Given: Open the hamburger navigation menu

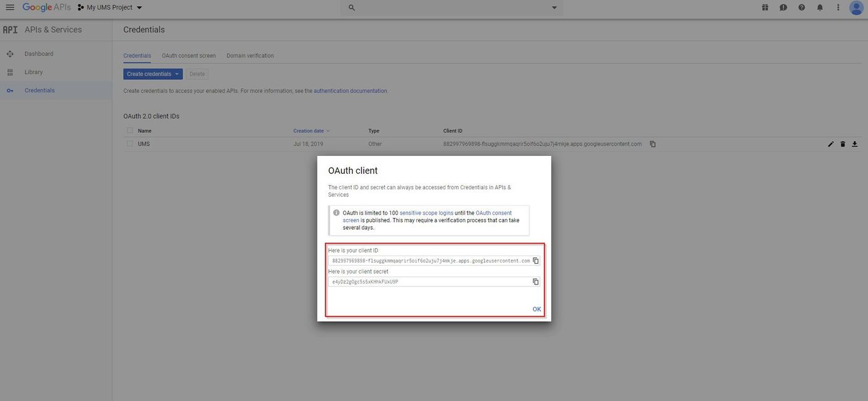Looking at the screenshot, I should pyautogui.click(x=10, y=7).
